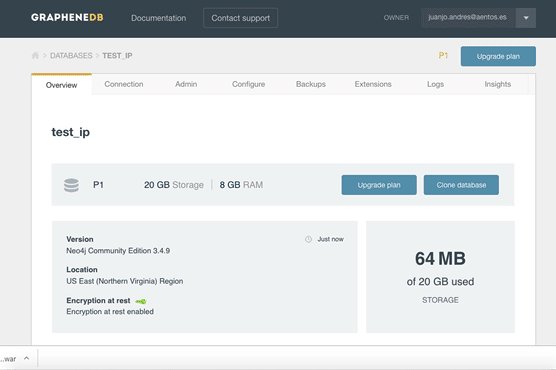Click the 64 MB storage usage value
This screenshot has height=370, width=556.
pos(440,259)
